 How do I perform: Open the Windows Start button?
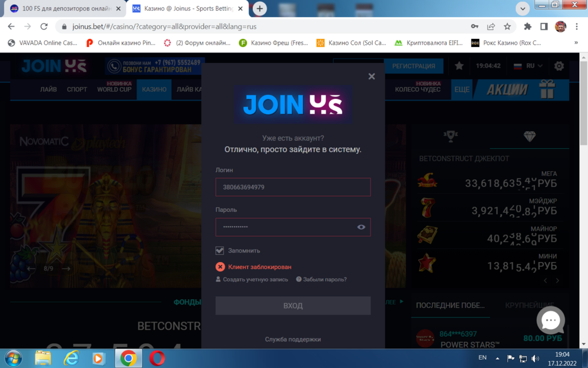(14, 358)
